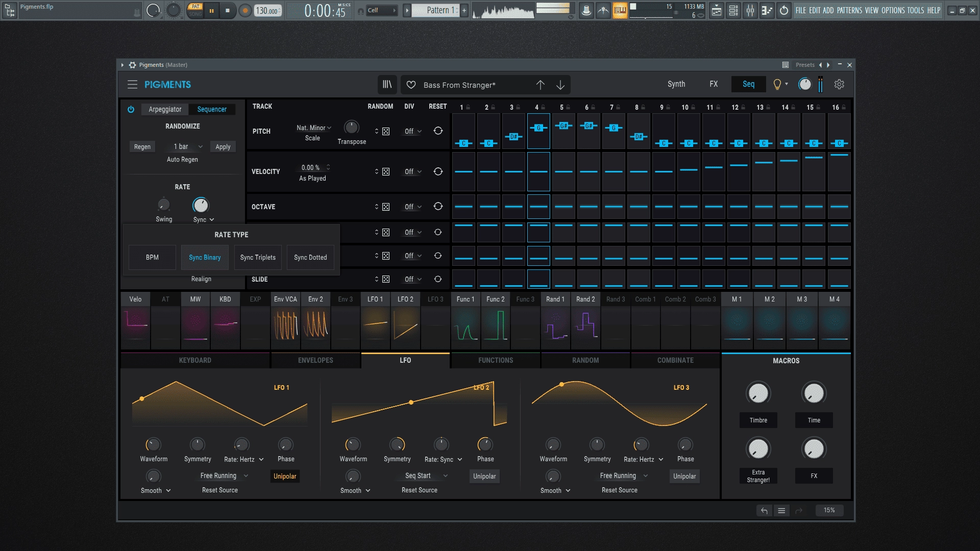This screenshot has height=551, width=980.
Task: Adjust the Timbre macro knob
Action: [758, 393]
